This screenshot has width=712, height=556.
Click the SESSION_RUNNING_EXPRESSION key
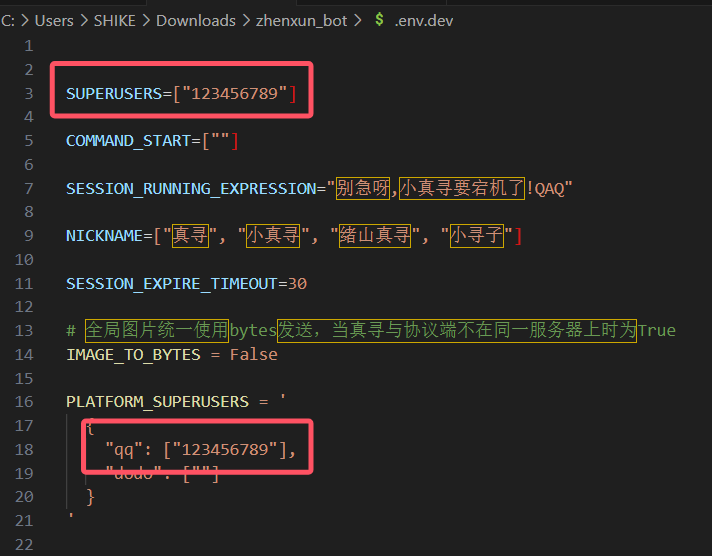(190, 189)
